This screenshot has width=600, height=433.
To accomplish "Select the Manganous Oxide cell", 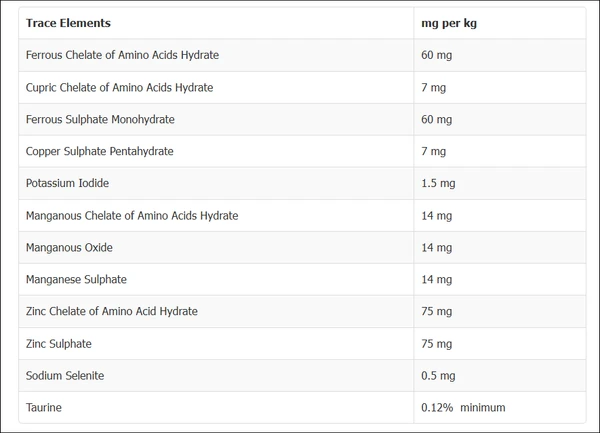I will pyautogui.click(x=69, y=247).
